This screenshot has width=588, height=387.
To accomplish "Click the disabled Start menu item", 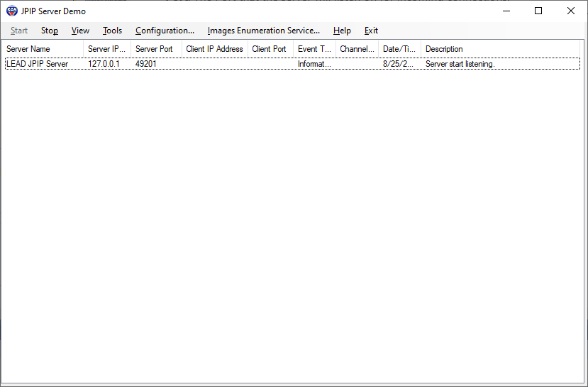I will [18, 31].
